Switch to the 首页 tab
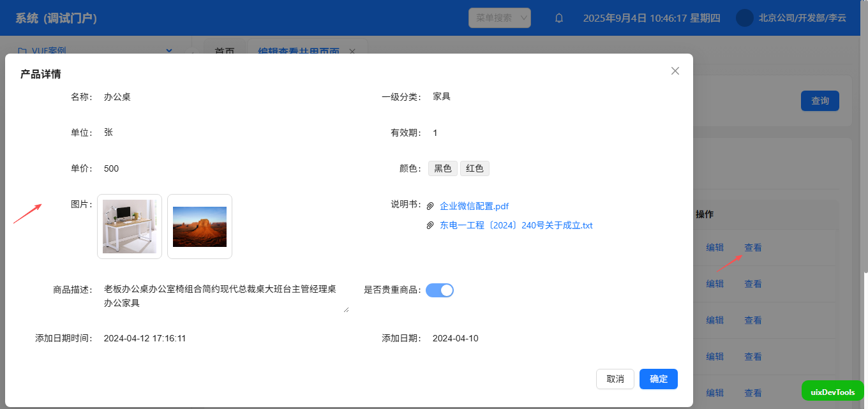This screenshot has width=868, height=409. (x=224, y=51)
